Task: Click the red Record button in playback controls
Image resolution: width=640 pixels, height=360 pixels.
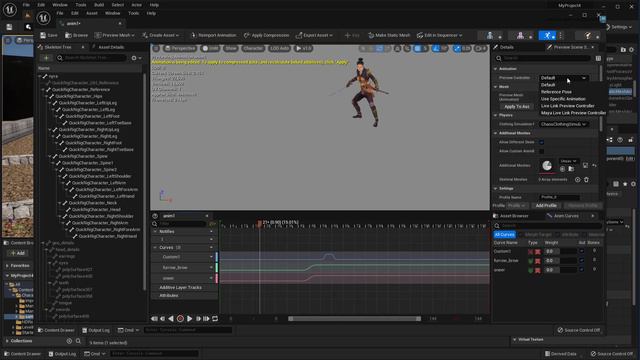Action: click(180, 319)
